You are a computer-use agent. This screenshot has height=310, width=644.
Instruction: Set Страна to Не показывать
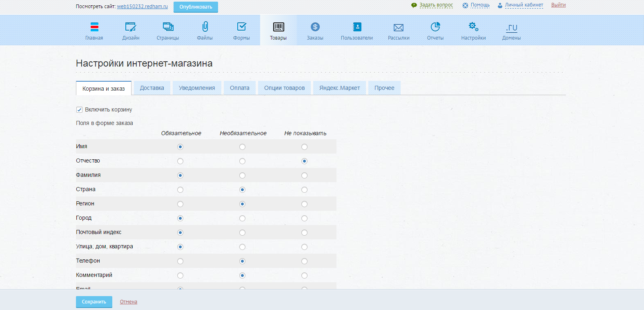pos(304,190)
